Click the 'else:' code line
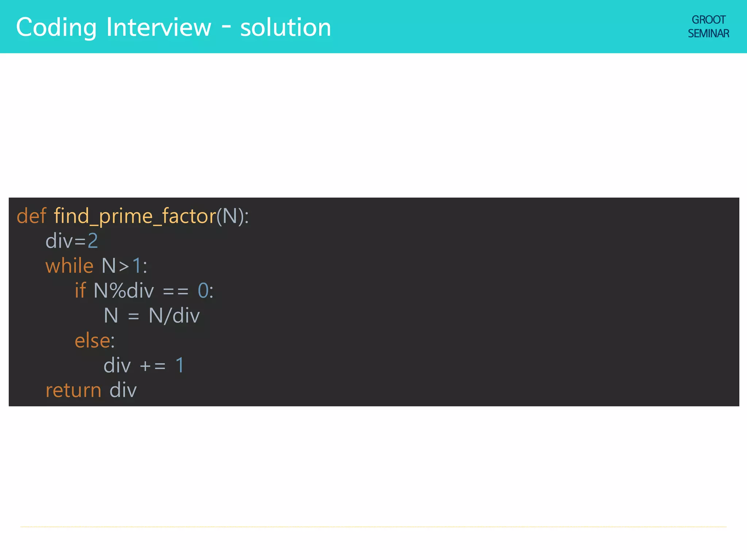This screenshot has width=747, height=560. click(95, 341)
